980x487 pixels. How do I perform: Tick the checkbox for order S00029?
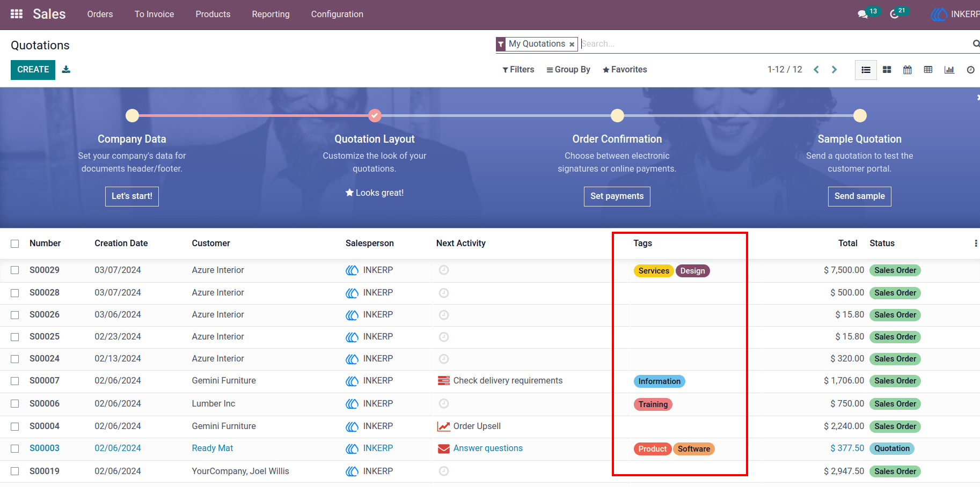click(15, 270)
